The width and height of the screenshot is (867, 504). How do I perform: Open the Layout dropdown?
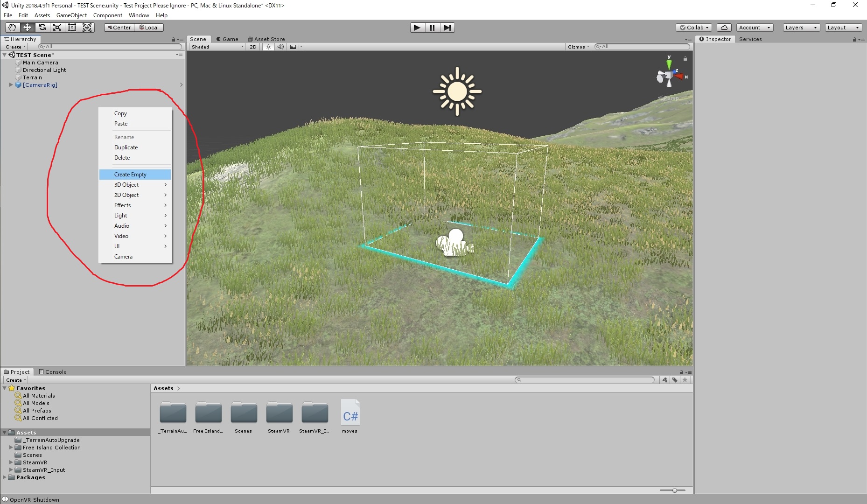click(x=843, y=27)
